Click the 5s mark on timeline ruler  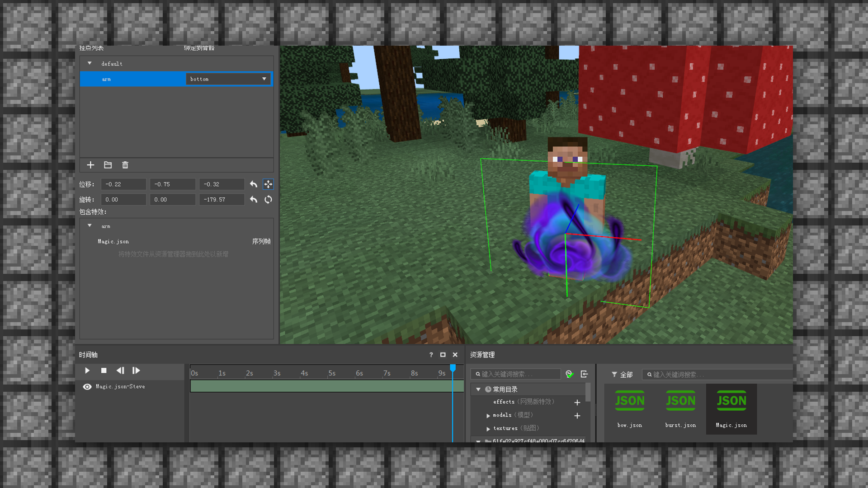(332, 373)
